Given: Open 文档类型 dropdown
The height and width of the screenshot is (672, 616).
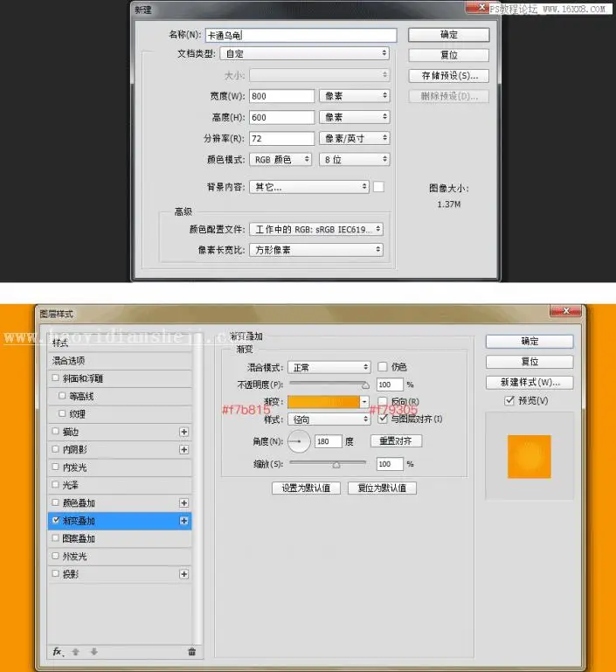Looking at the screenshot, I should click(x=305, y=53).
